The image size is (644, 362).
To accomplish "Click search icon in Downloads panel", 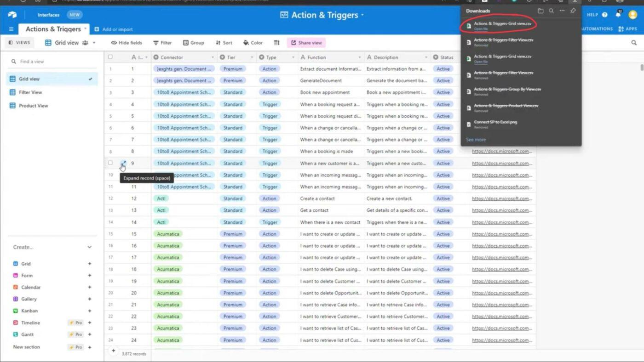I will click(551, 11).
